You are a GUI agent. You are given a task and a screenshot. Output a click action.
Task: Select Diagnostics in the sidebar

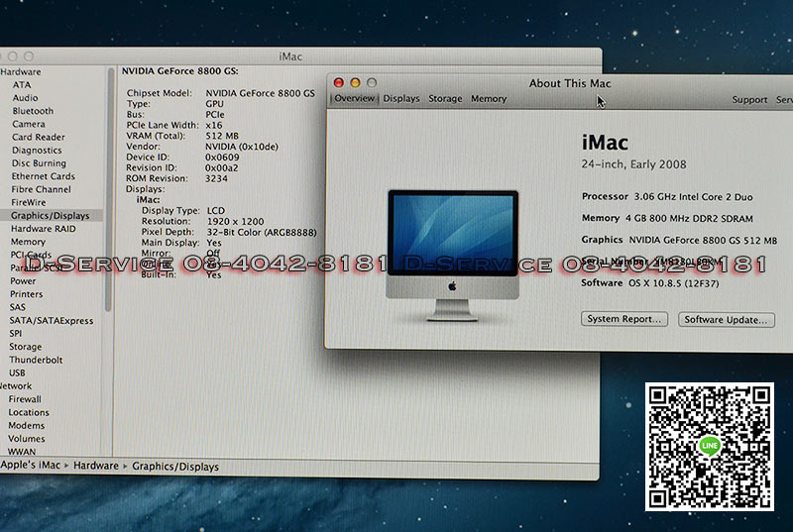click(37, 150)
